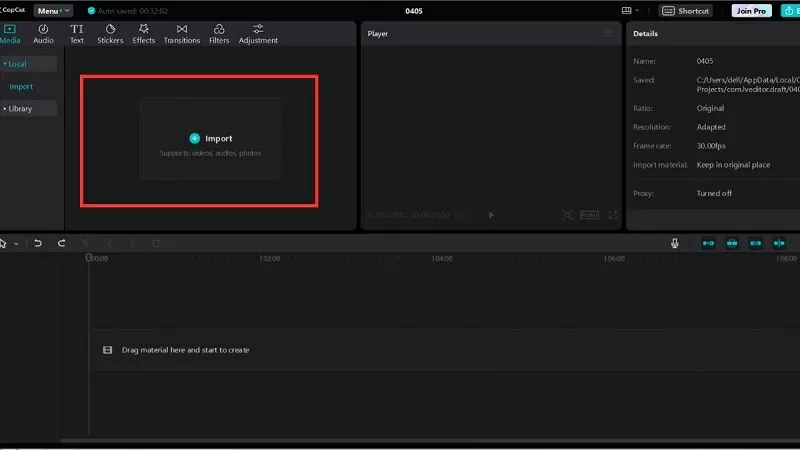
Task: Expand the Library section in sidebar
Action: [x=20, y=108]
